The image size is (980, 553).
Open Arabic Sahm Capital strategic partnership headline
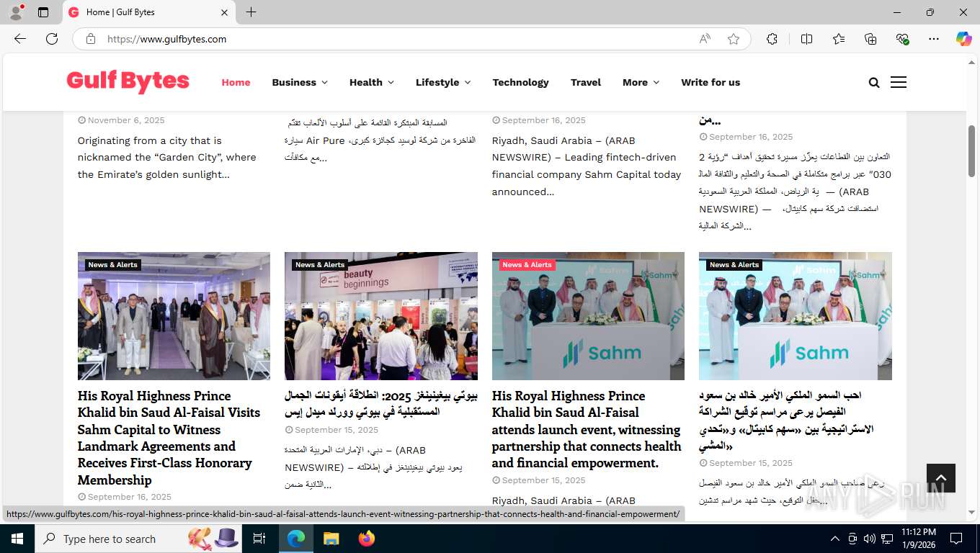(x=786, y=421)
